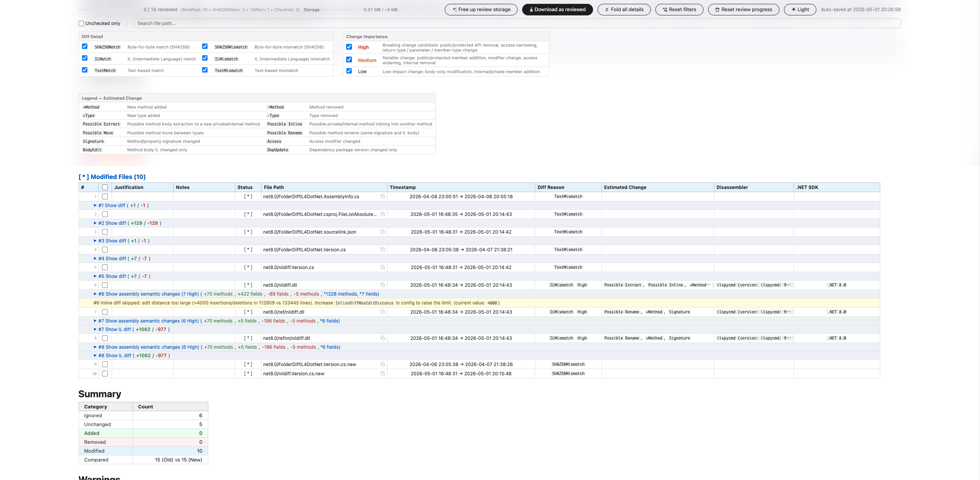
Task: Expand #2 Show diff (+129 / -129)
Action: (127, 223)
